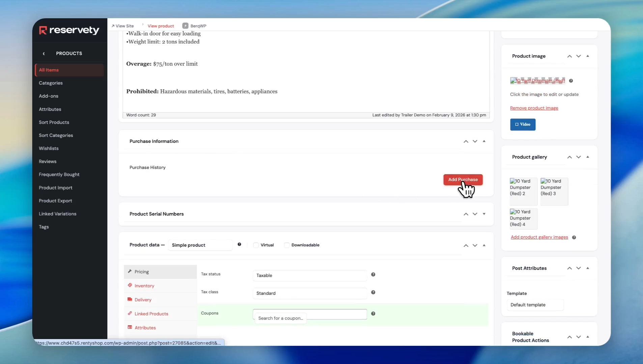This screenshot has width=643, height=364.
Task: Move Bookable Product Actions panel up
Action: (x=569, y=337)
